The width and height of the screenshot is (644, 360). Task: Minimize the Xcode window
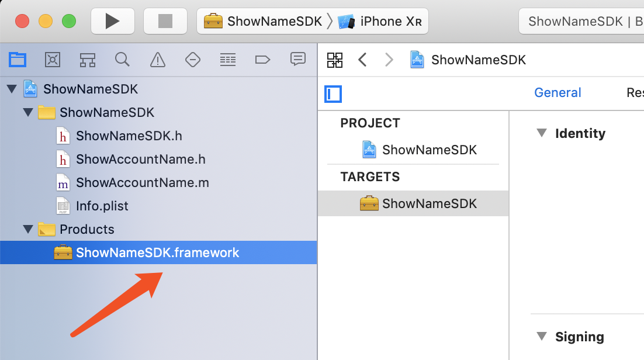tap(46, 21)
